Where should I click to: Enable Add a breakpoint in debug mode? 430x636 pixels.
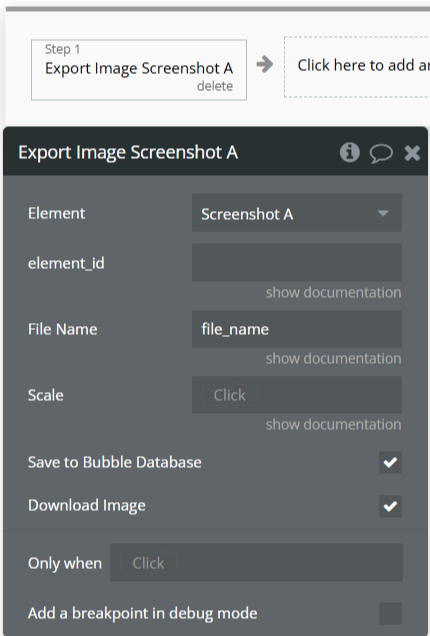tap(390, 613)
